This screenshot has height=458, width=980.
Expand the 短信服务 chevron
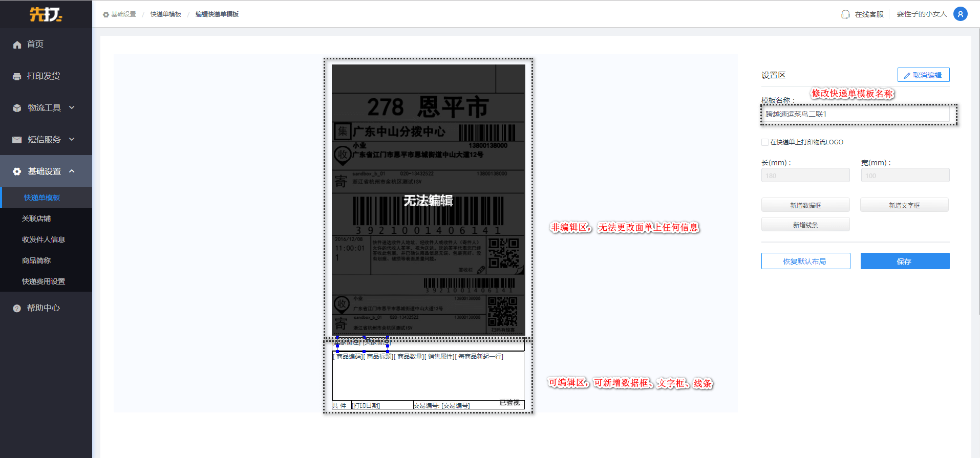72,139
